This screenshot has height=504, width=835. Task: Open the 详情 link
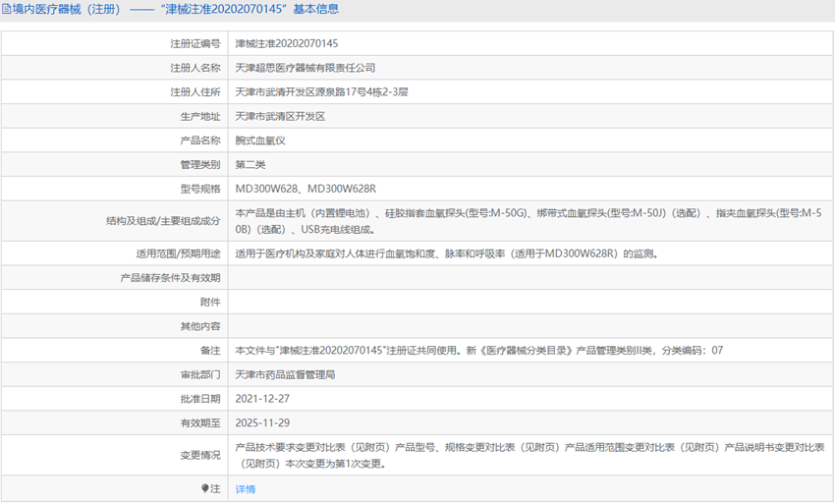[x=246, y=489]
